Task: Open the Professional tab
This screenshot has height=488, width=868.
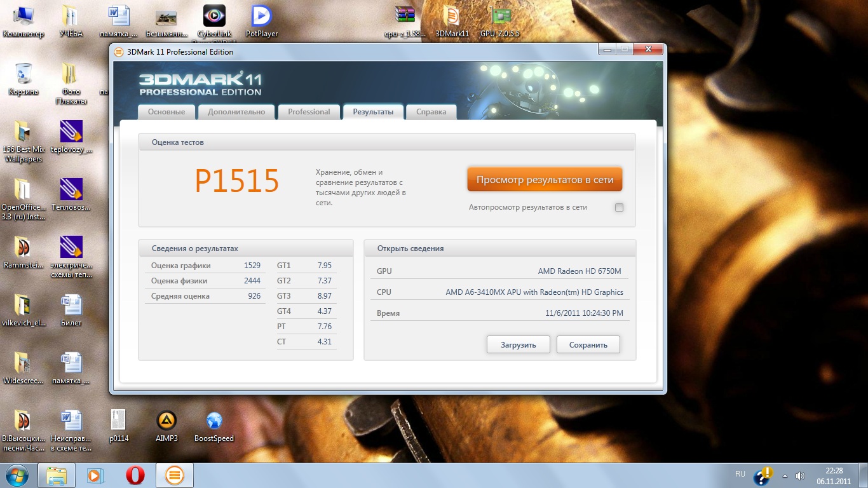Action: click(309, 112)
